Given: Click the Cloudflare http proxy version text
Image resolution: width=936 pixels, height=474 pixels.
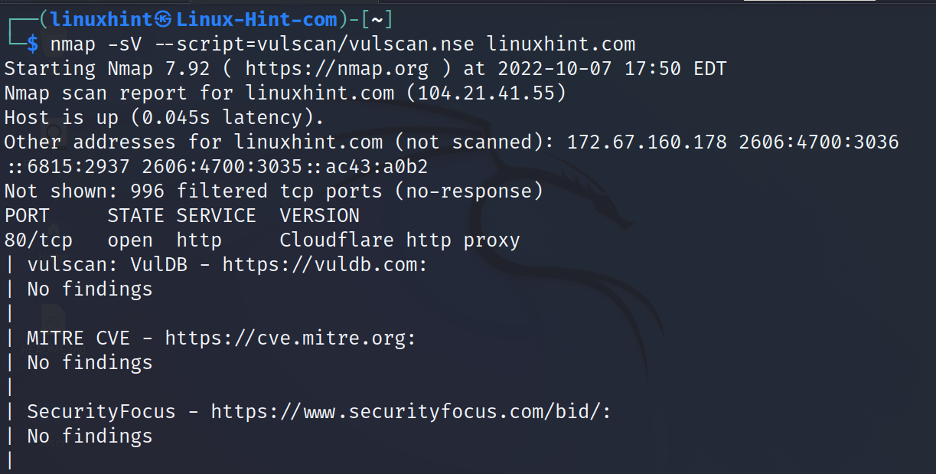Looking at the screenshot, I should pyautogui.click(x=400, y=240).
